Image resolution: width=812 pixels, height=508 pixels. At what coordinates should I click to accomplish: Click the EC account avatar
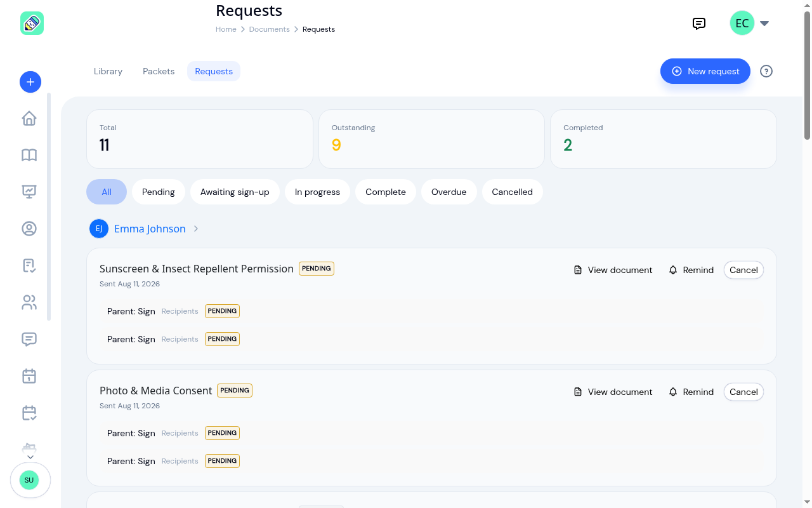click(x=742, y=23)
